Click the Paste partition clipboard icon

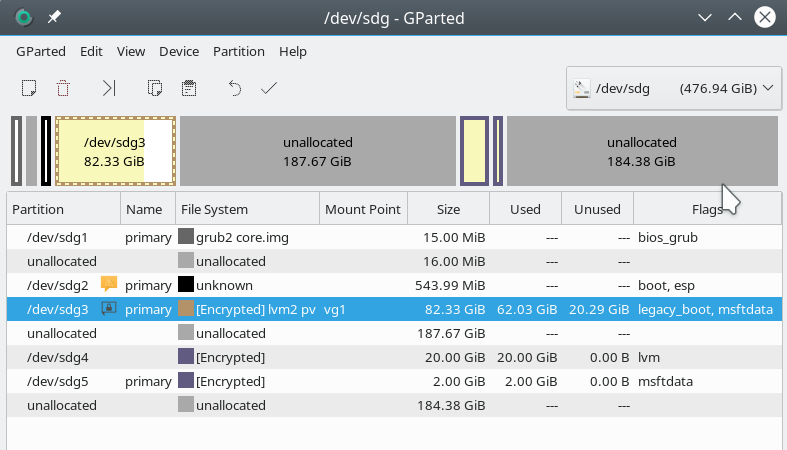pos(189,88)
